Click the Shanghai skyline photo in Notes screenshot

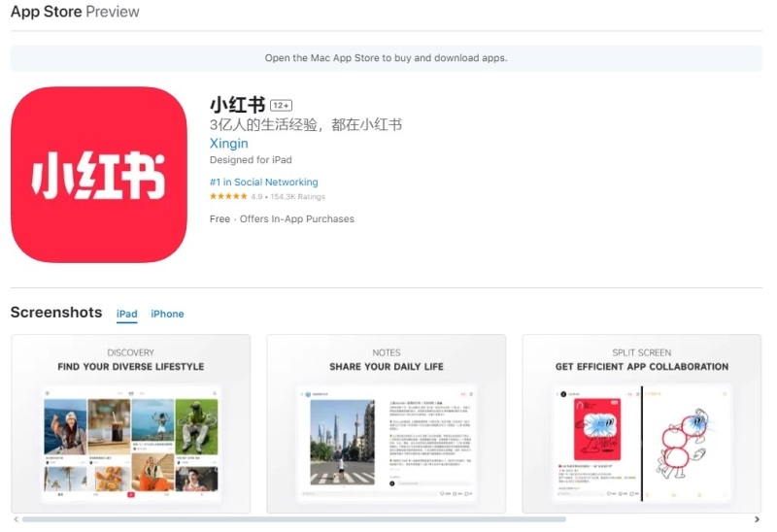(x=342, y=442)
